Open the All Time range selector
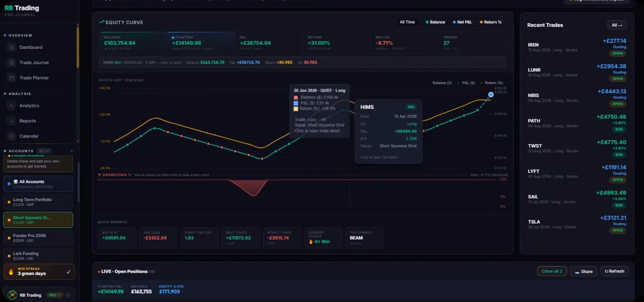 pos(407,22)
